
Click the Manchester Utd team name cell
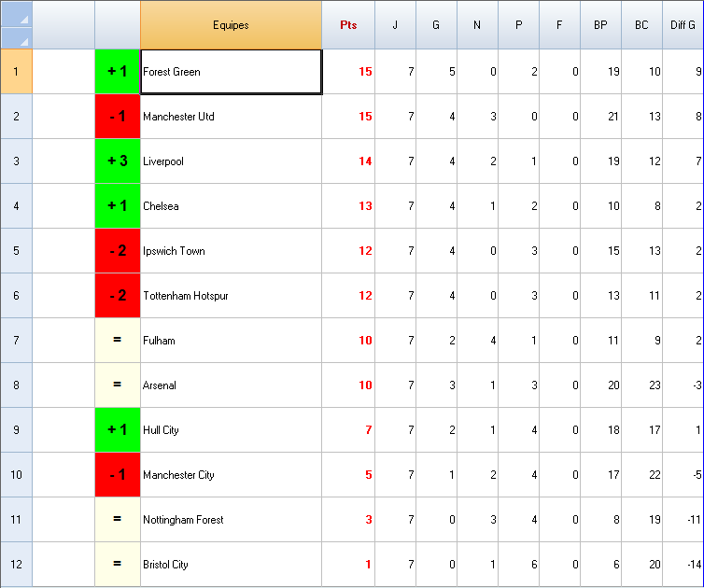231,117
